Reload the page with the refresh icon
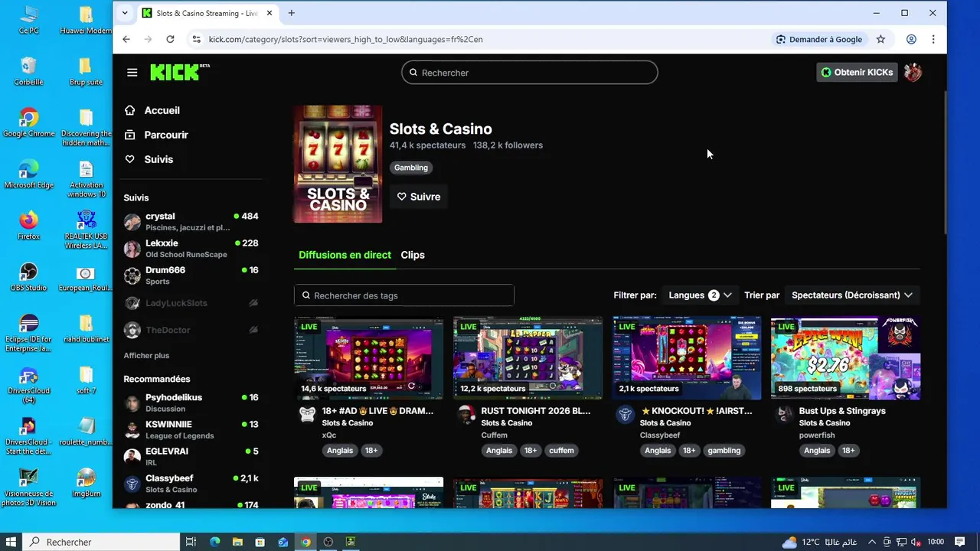 pyautogui.click(x=170, y=39)
